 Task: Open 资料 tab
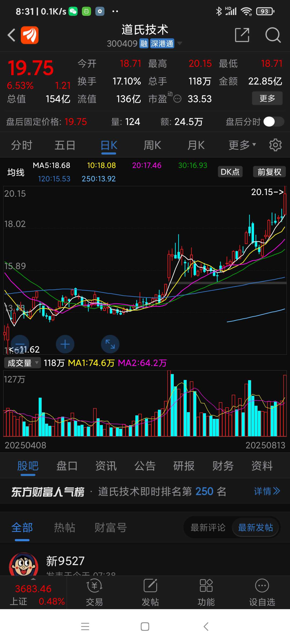tap(262, 466)
